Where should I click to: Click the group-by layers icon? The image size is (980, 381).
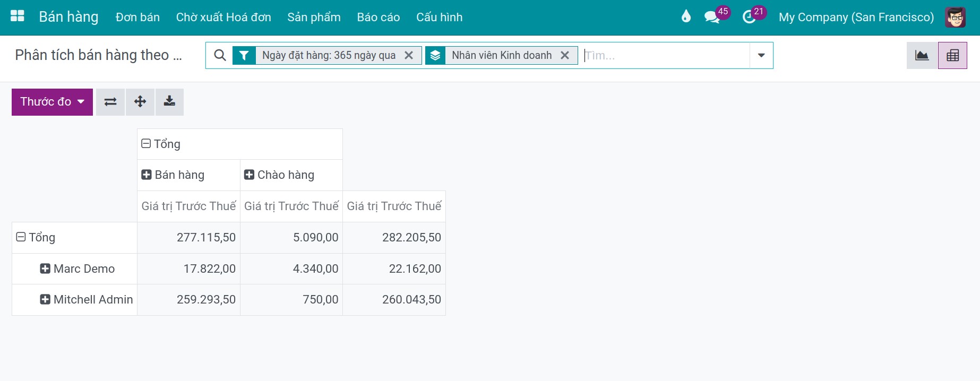(435, 55)
